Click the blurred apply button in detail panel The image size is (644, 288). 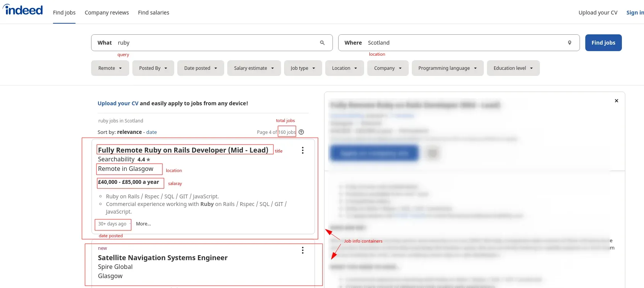click(374, 153)
